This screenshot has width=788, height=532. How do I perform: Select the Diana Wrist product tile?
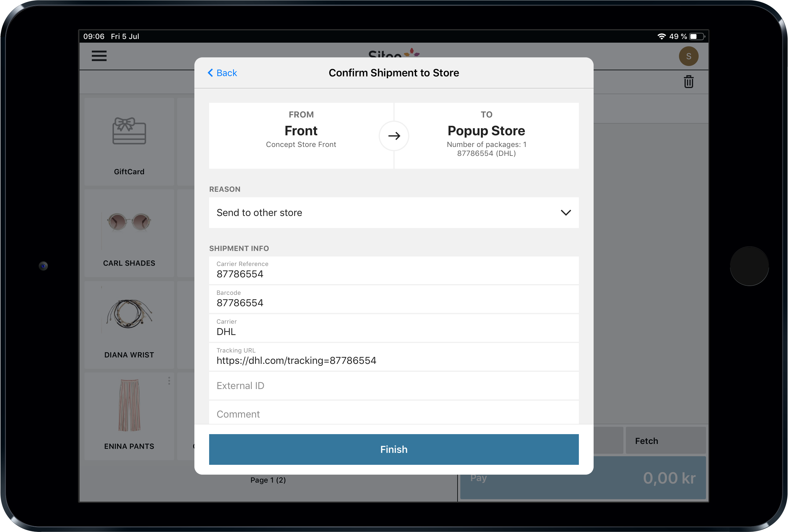tap(129, 325)
